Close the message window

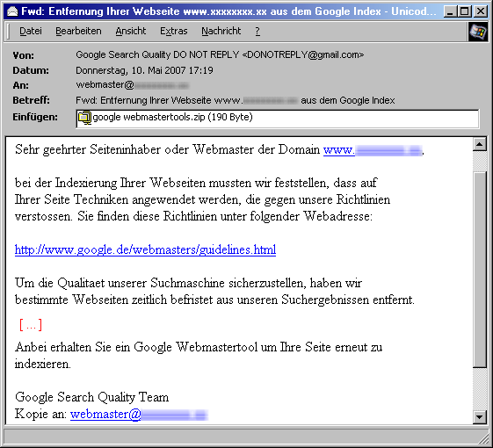481,11
